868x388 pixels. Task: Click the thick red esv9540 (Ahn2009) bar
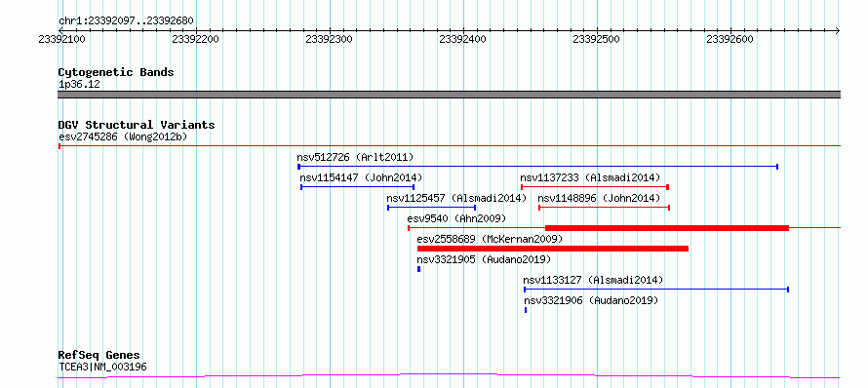(666, 227)
